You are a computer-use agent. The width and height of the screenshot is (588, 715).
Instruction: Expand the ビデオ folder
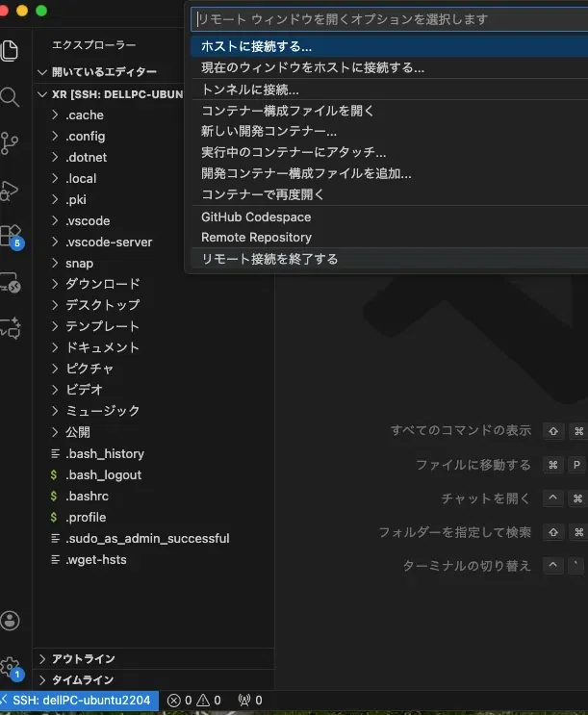coord(55,390)
